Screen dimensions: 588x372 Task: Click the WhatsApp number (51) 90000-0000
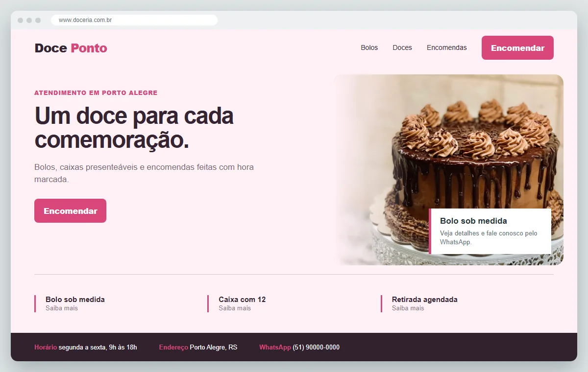pyautogui.click(x=316, y=348)
